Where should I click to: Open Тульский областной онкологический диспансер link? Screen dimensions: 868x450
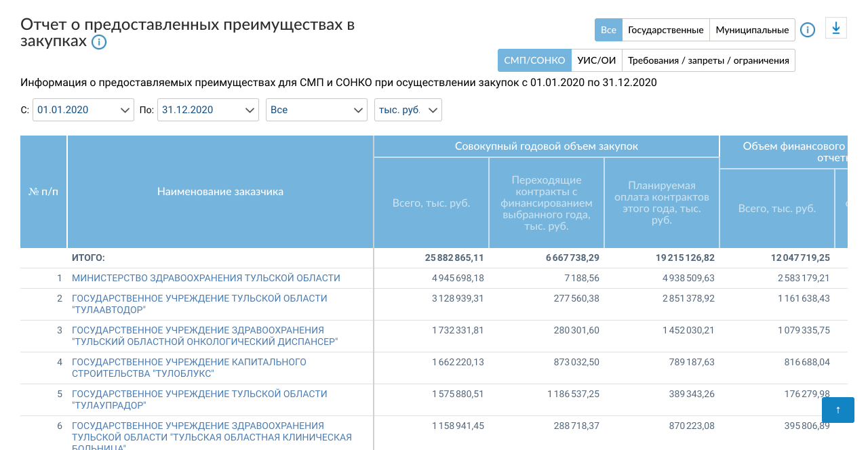pos(205,335)
